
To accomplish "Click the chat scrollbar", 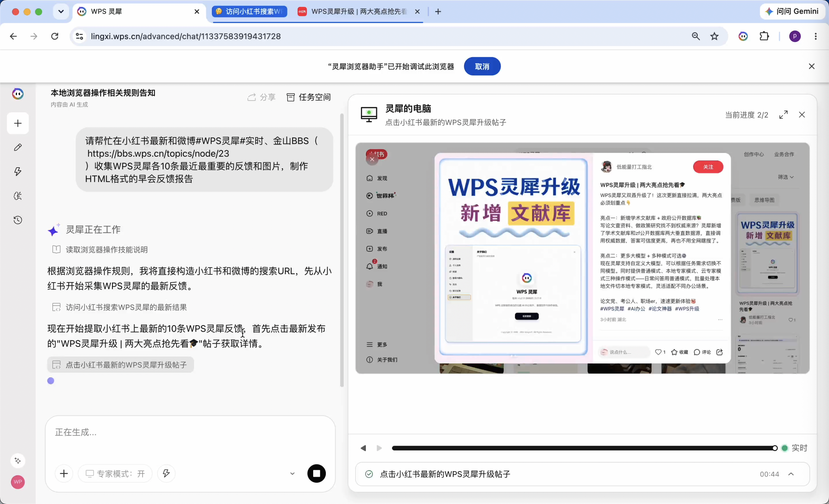I will [x=342, y=251].
